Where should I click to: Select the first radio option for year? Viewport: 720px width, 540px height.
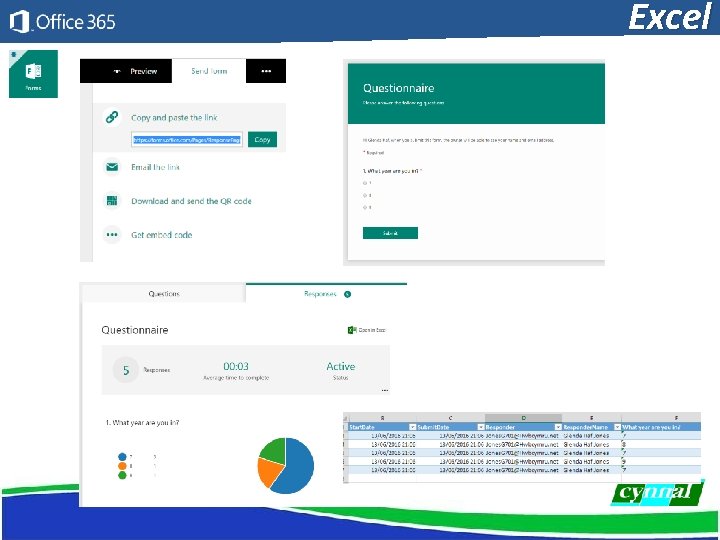pyautogui.click(x=365, y=183)
